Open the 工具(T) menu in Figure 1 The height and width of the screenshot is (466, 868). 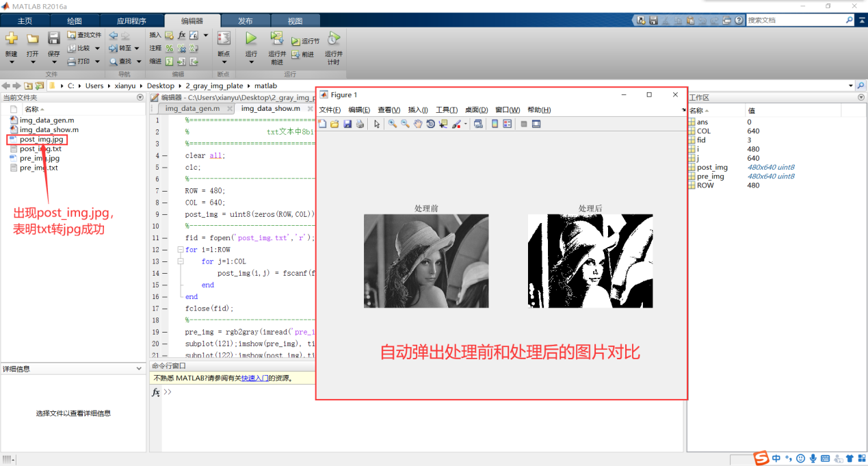[447, 110]
